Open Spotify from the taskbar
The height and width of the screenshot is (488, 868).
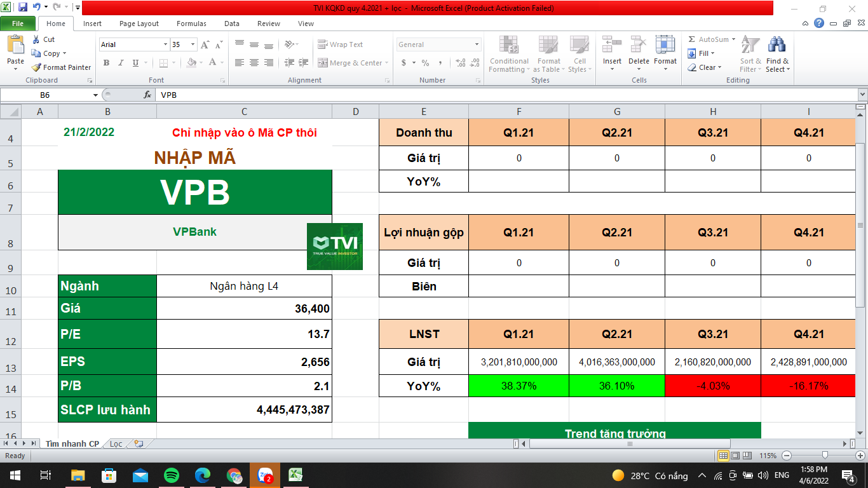pyautogui.click(x=171, y=475)
